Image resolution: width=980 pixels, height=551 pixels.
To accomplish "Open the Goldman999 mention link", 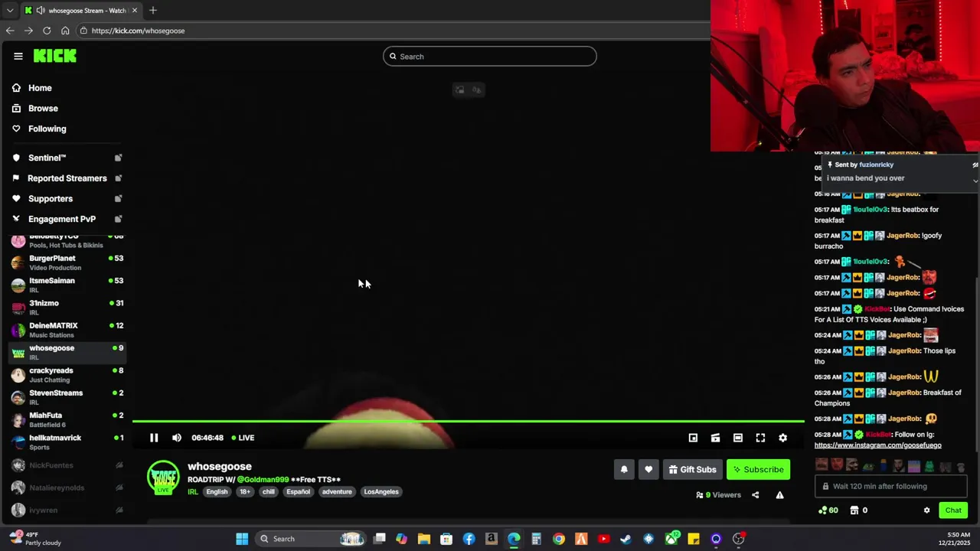I will tap(263, 480).
